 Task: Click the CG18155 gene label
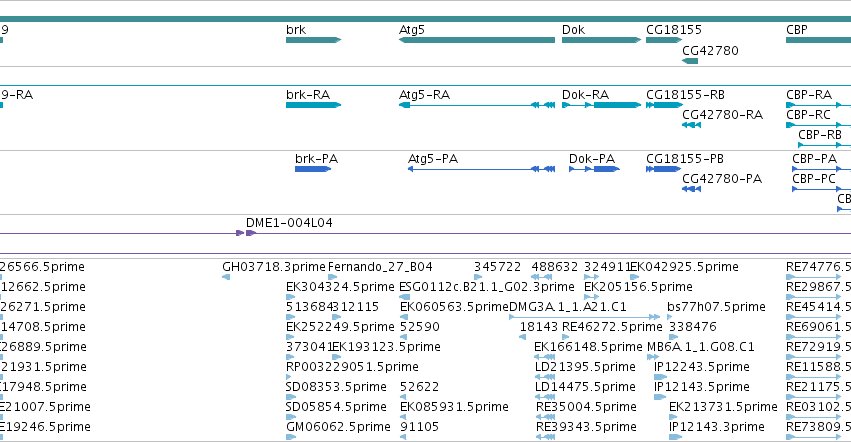[x=674, y=30]
